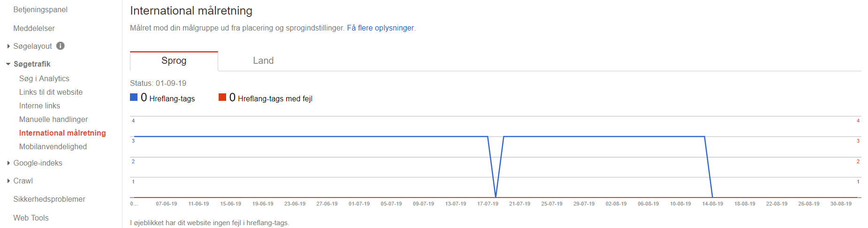This screenshot has height=228, width=868.
Task: Go to Sikkerhedsproblemer
Action: (x=49, y=199)
